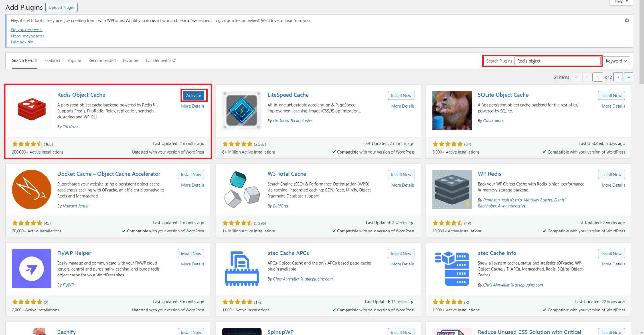This screenshot has width=644, height=335.
Task: Click the Docket Cache orange bird icon
Action: (31, 189)
